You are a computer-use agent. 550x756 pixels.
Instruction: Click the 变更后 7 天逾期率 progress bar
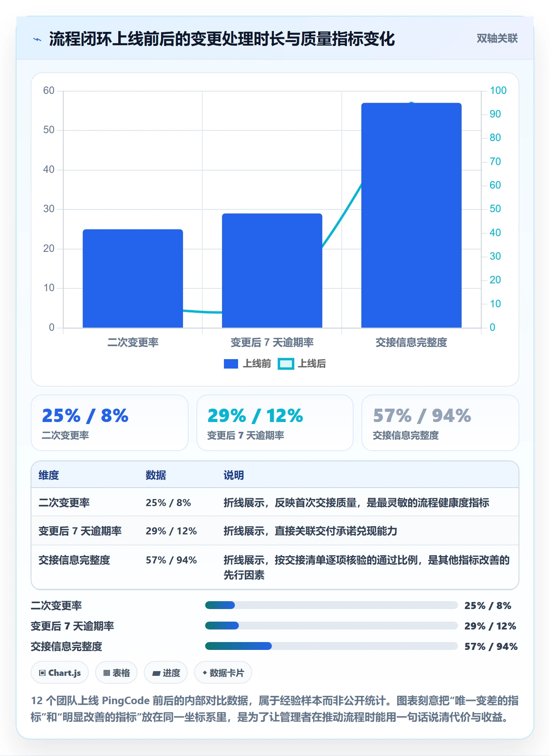332,626
